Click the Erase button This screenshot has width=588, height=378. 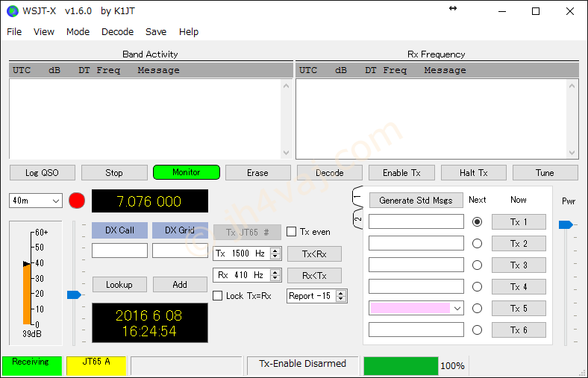(x=257, y=173)
